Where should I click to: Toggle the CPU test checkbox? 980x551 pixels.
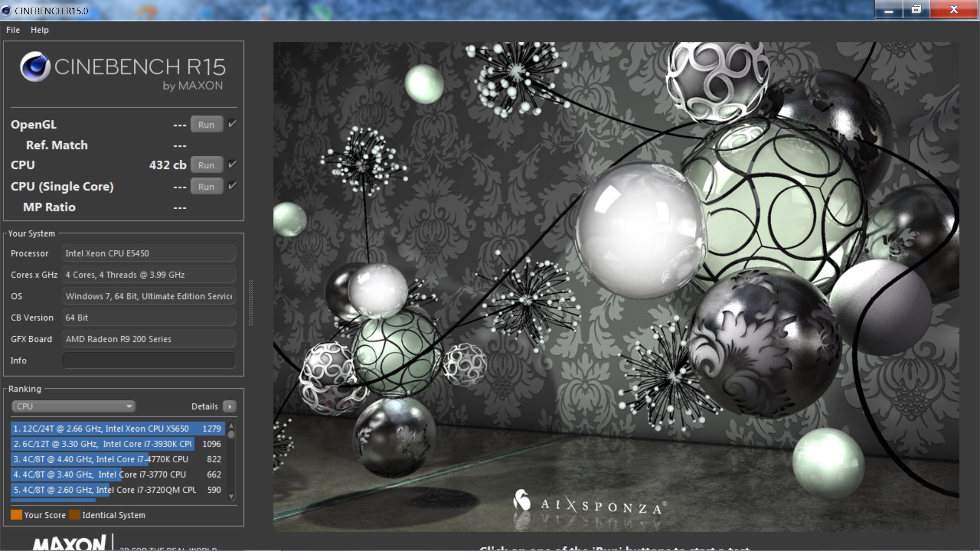tap(232, 164)
